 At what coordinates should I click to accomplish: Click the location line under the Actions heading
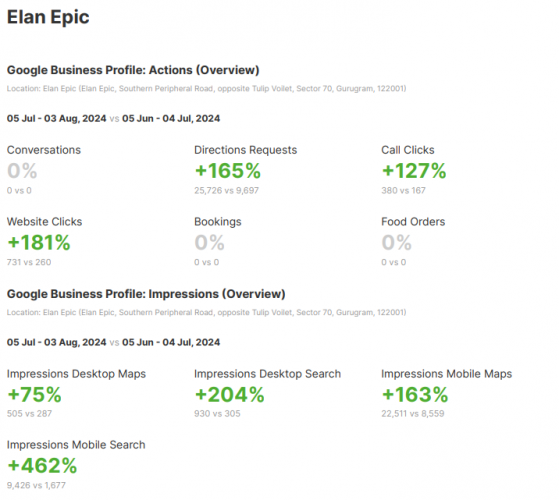coord(206,89)
